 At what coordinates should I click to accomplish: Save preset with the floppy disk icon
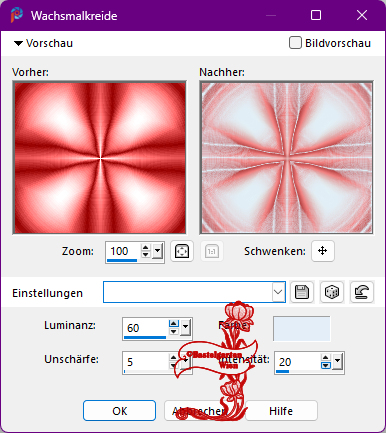(x=302, y=292)
